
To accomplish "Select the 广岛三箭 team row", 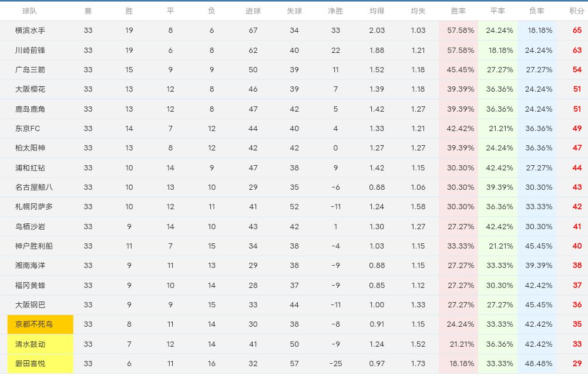I will coord(30,70).
